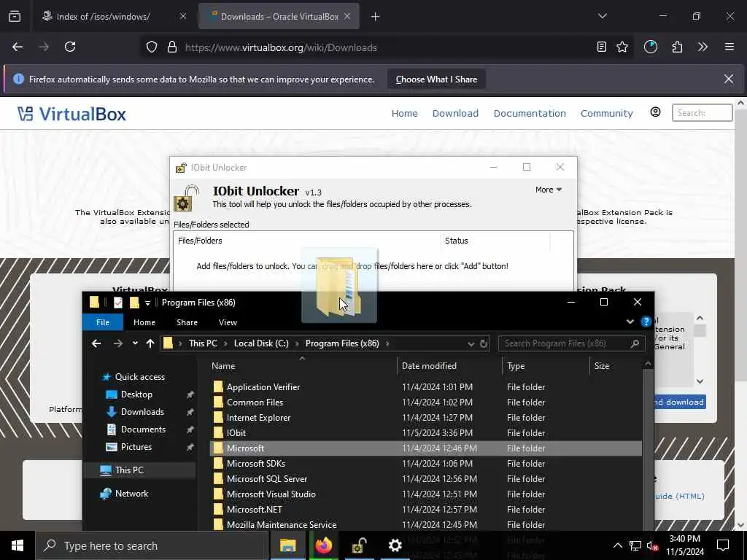This screenshot has width=747, height=560.
Task: Show hidden system tray icons chevron
Action: (617, 545)
